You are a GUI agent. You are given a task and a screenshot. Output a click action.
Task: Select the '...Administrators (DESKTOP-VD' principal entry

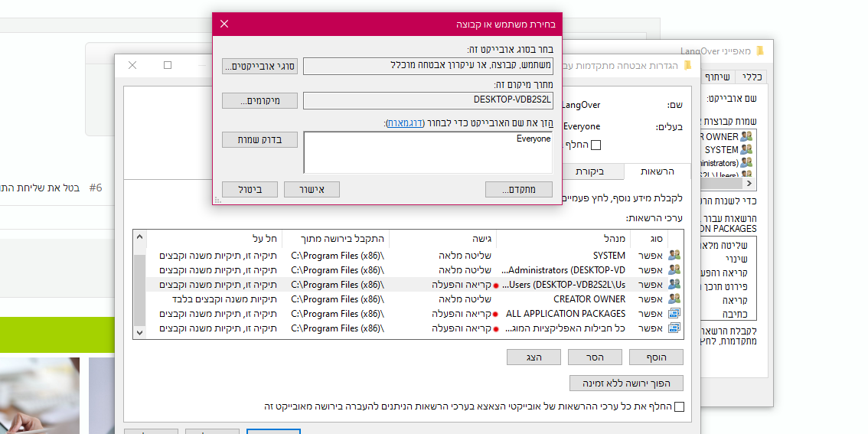tap(563, 270)
